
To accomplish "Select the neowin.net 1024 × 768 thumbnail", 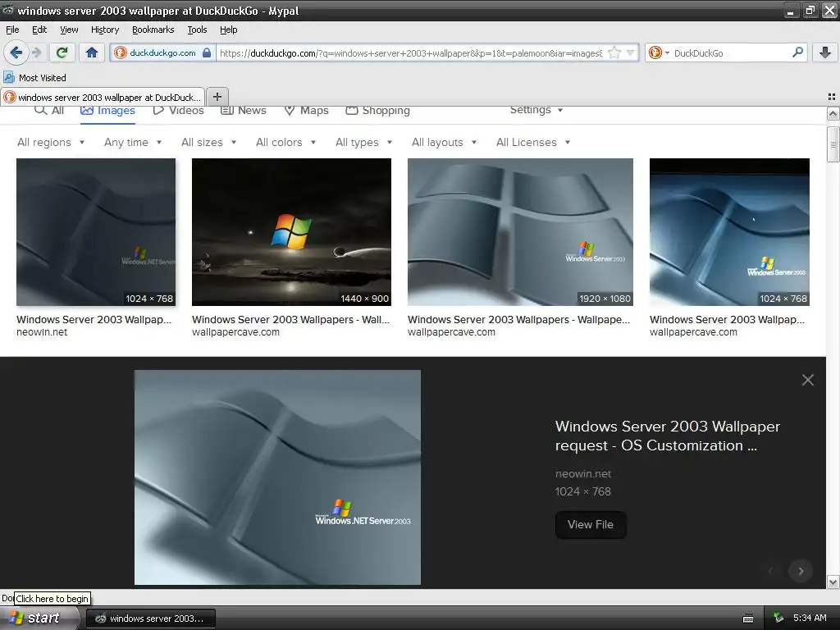I will [96, 232].
